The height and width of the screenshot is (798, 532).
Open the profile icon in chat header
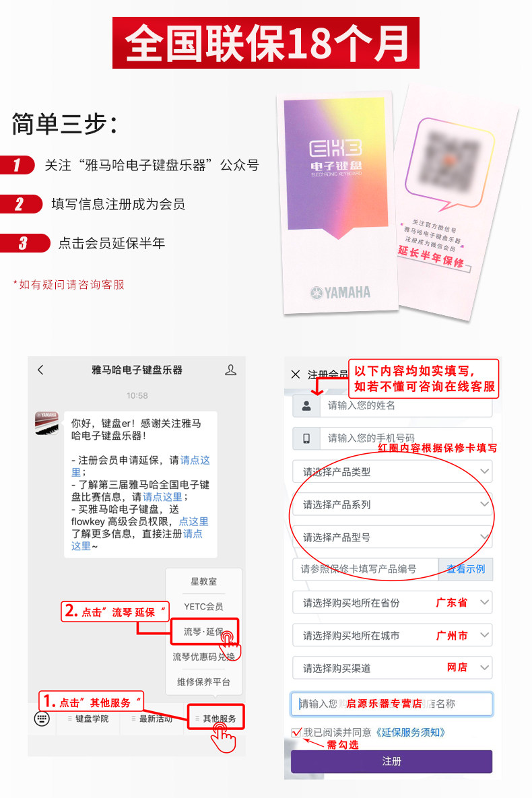point(230,370)
